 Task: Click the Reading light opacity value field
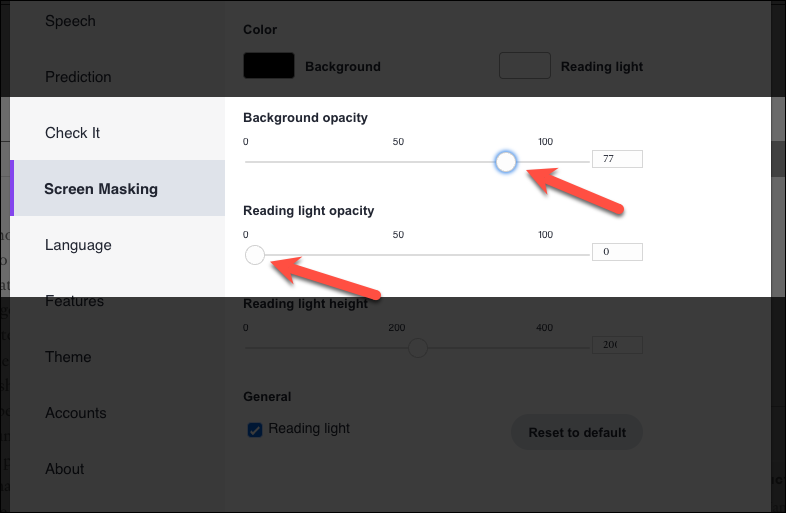pos(617,252)
